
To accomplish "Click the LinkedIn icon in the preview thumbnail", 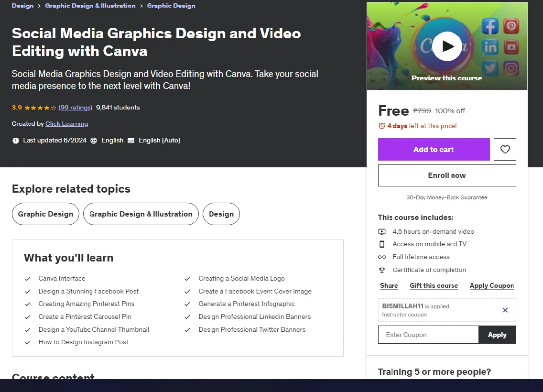I will coord(490,47).
